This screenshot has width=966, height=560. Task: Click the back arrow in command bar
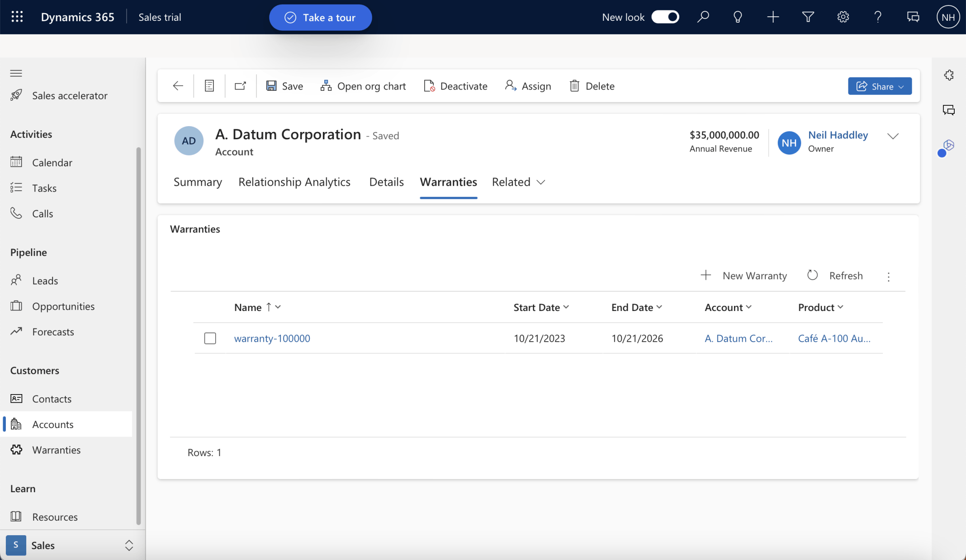coord(178,86)
